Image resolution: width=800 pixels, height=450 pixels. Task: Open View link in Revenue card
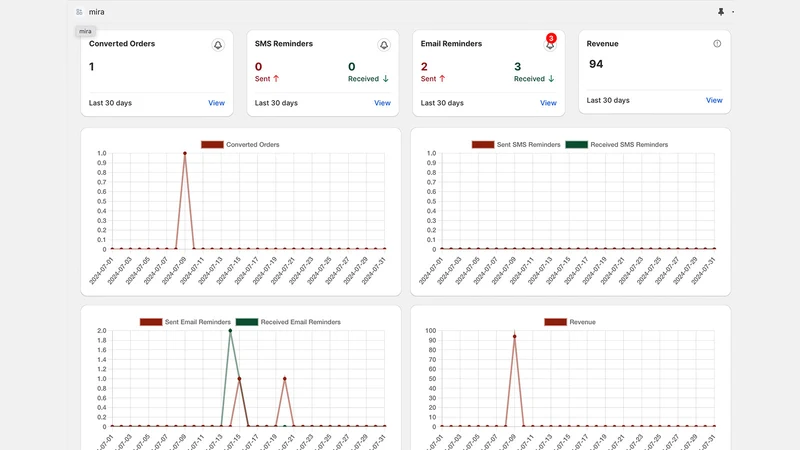tap(714, 100)
